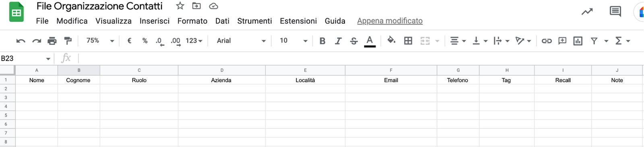Click the Appena modificato link
Viewport: 644px width, 147px height.
tap(390, 21)
